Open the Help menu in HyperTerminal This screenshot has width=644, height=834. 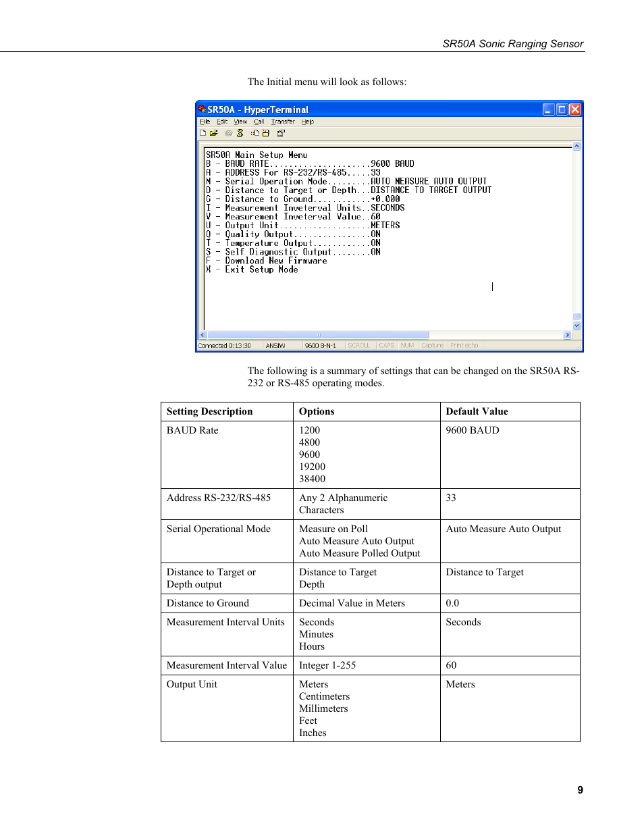(307, 122)
